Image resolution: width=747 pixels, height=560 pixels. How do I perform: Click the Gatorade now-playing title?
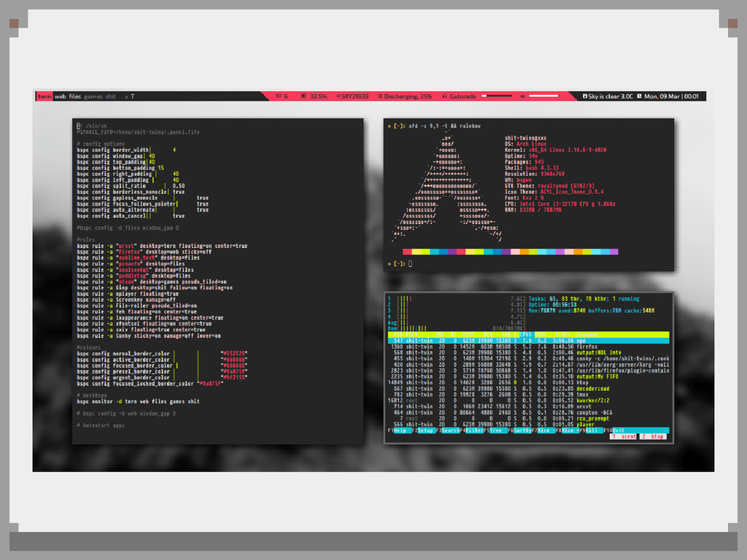coord(462,96)
